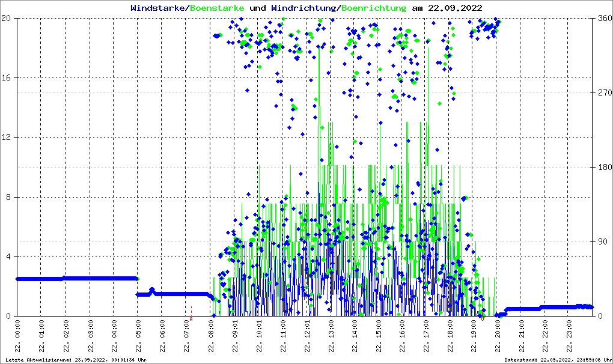Click the green 'Boenrichtung' title word

(374, 8)
